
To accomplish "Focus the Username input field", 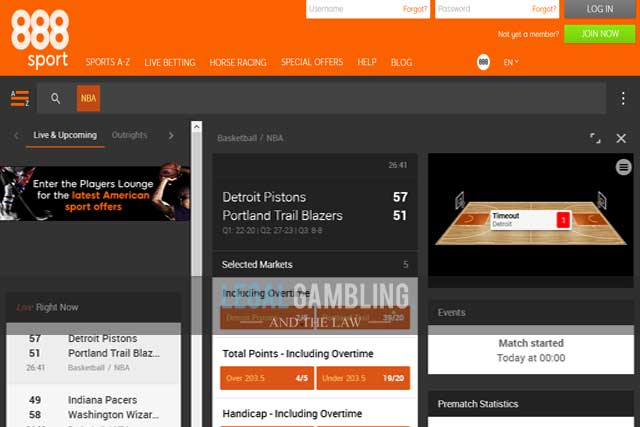I will coord(368,9).
